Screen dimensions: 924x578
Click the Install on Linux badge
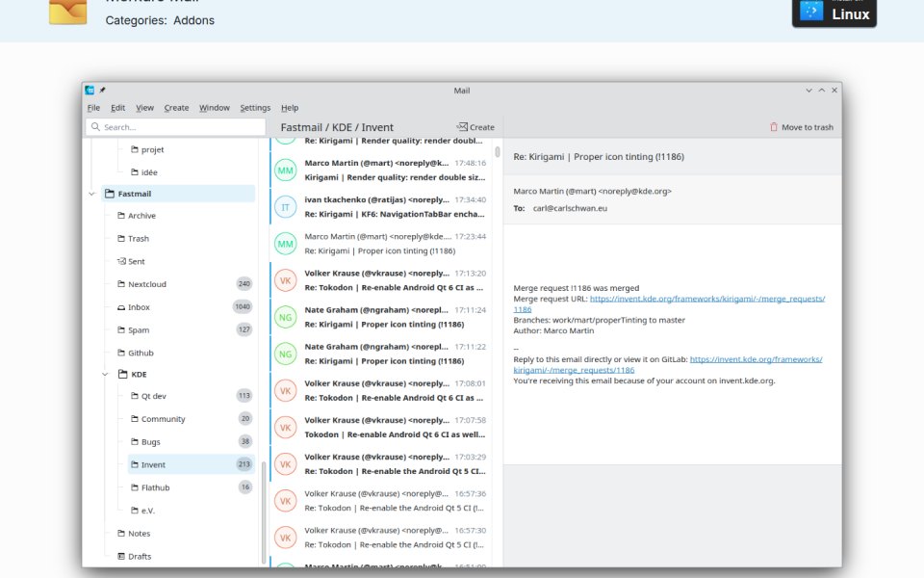(x=834, y=12)
